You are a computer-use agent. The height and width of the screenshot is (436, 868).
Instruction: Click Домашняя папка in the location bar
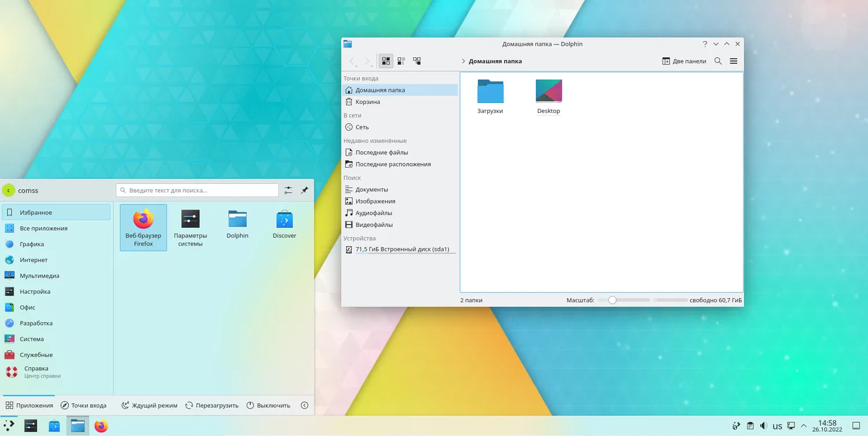point(495,61)
